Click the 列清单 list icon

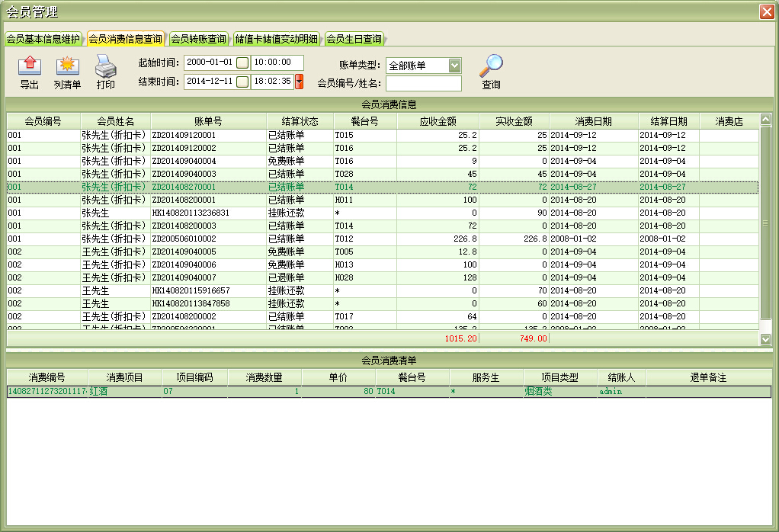67,67
